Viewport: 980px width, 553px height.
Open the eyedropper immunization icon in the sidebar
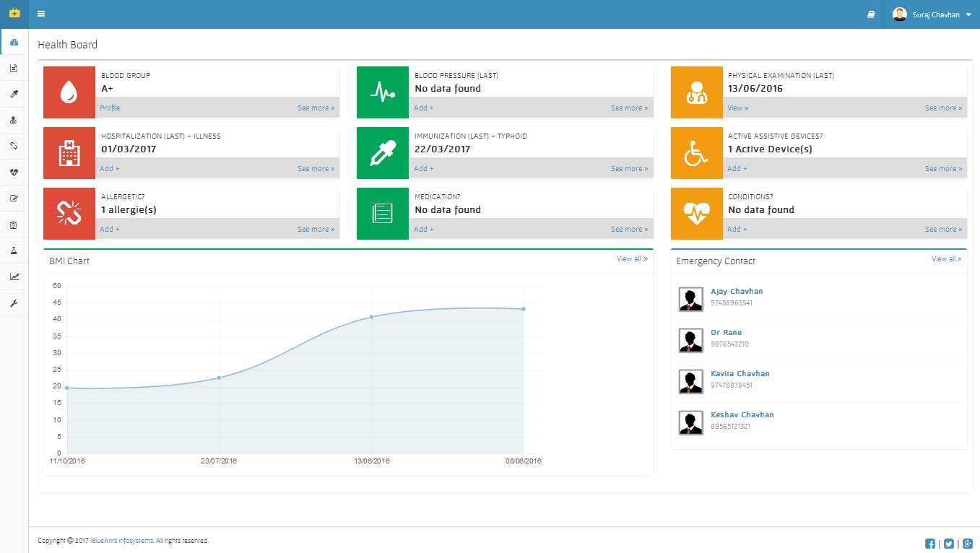14,94
